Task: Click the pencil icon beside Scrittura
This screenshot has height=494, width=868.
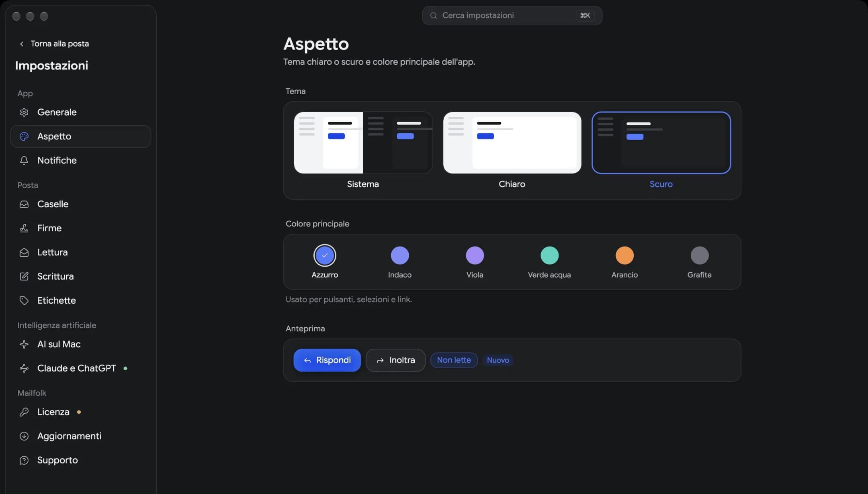Action: pyautogui.click(x=24, y=276)
